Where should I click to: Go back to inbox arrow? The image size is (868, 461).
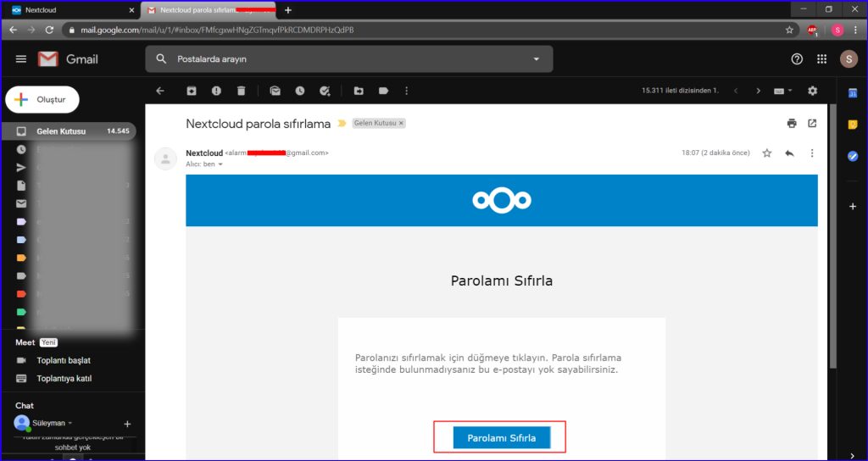[x=160, y=91]
